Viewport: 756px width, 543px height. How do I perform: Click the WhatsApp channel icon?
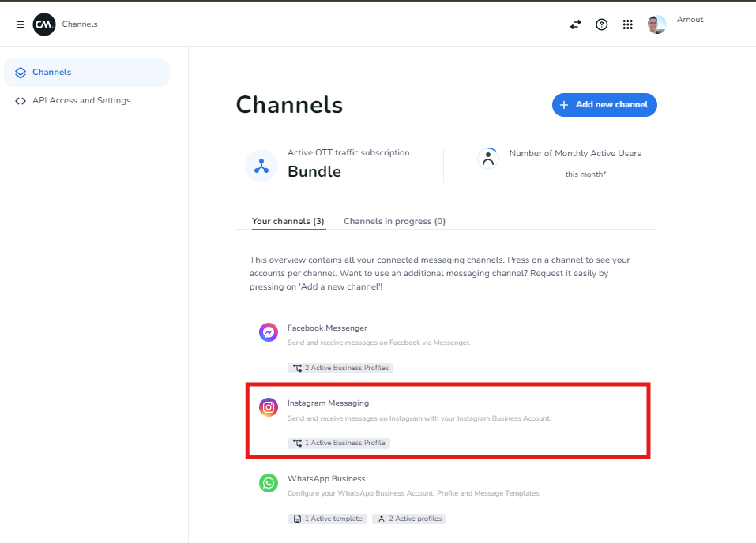click(x=269, y=483)
